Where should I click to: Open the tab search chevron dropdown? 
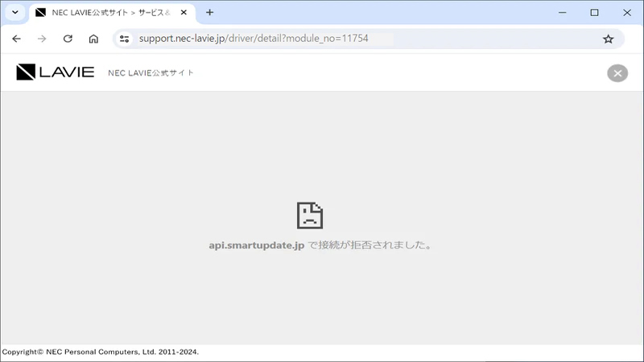click(14, 13)
